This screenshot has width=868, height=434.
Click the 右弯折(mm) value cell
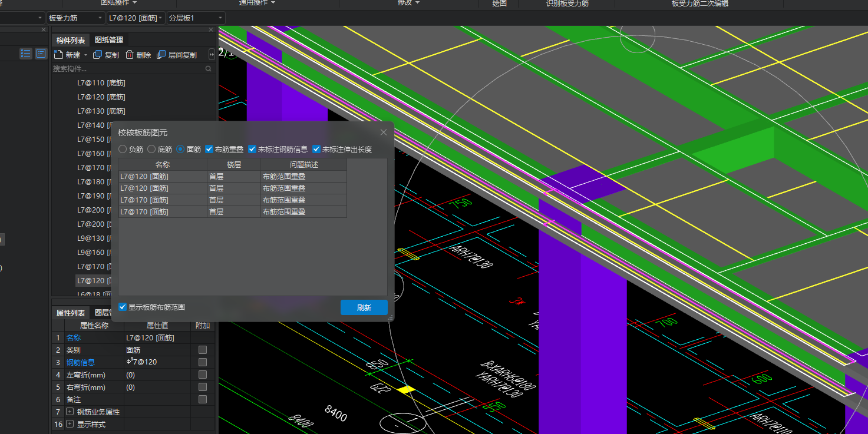(157, 387)
